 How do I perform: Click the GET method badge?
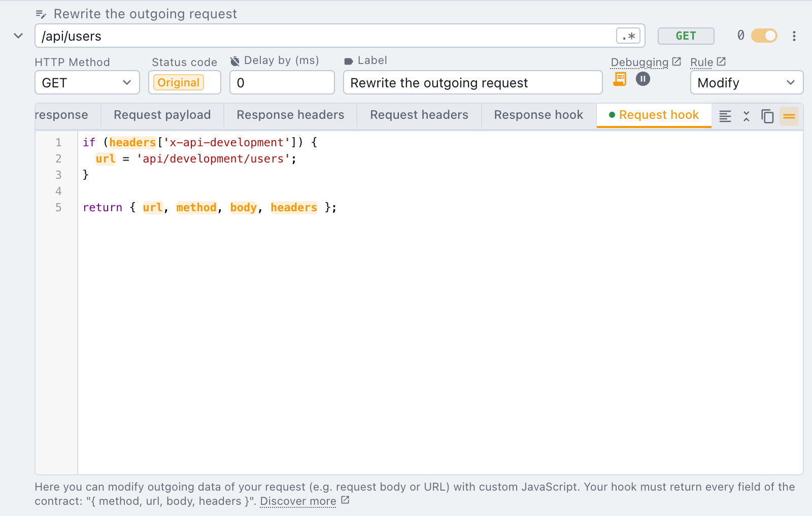(686, 36)
